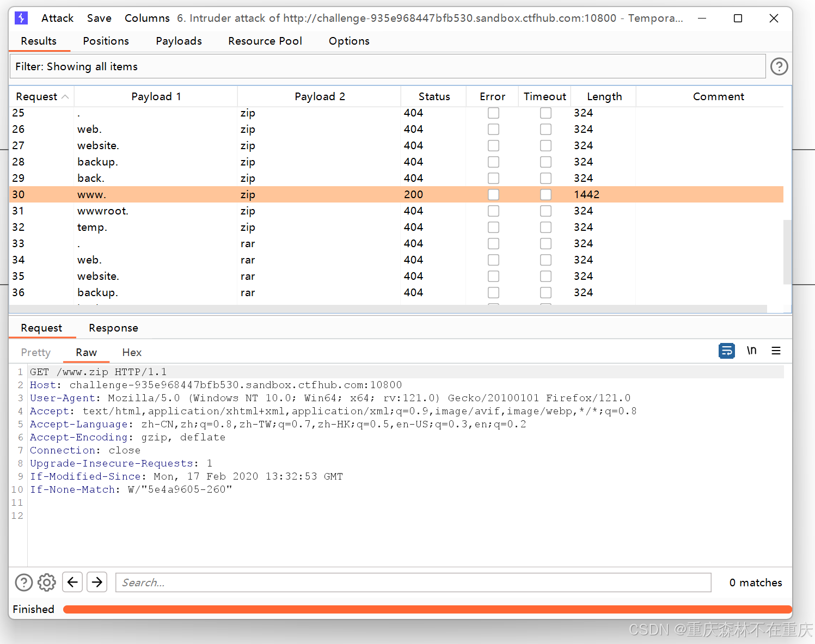Toggle Timeout checkbox for request 34
Viewport: 815px width, 644px height.
546,260
